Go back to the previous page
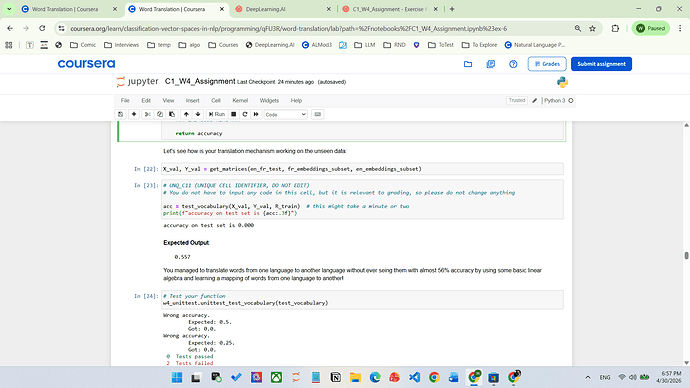 pyautogui.click(x=10, y=28)
